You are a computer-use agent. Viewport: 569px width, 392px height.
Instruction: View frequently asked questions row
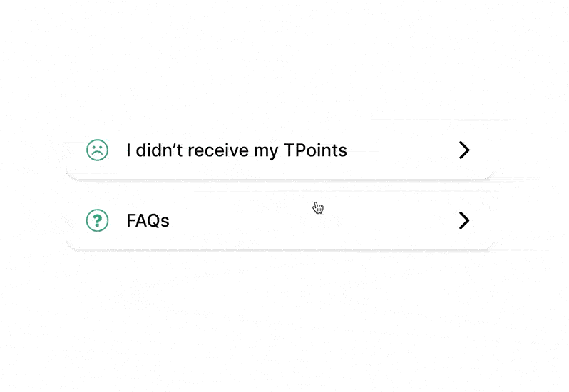coord(280,220)
